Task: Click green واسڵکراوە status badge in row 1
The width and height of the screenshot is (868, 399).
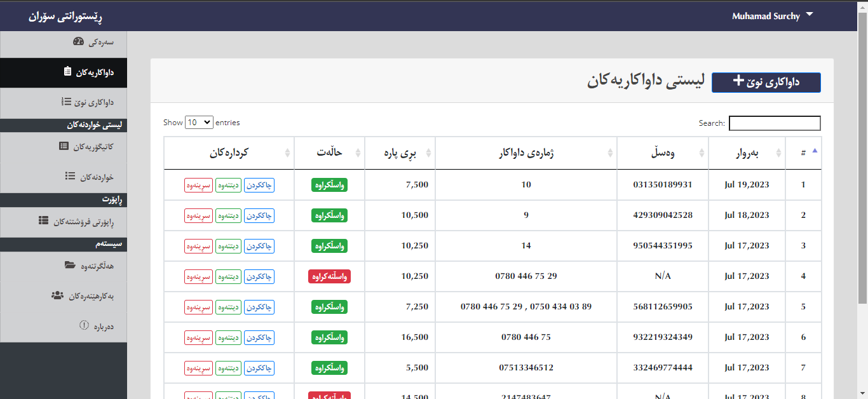Action: pos(329,185)
